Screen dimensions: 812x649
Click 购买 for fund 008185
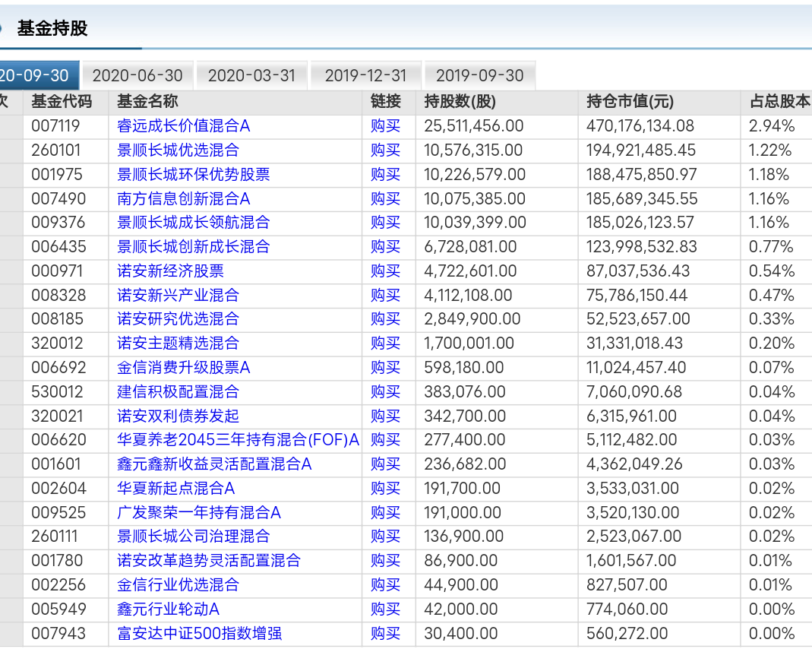point(386,319)
